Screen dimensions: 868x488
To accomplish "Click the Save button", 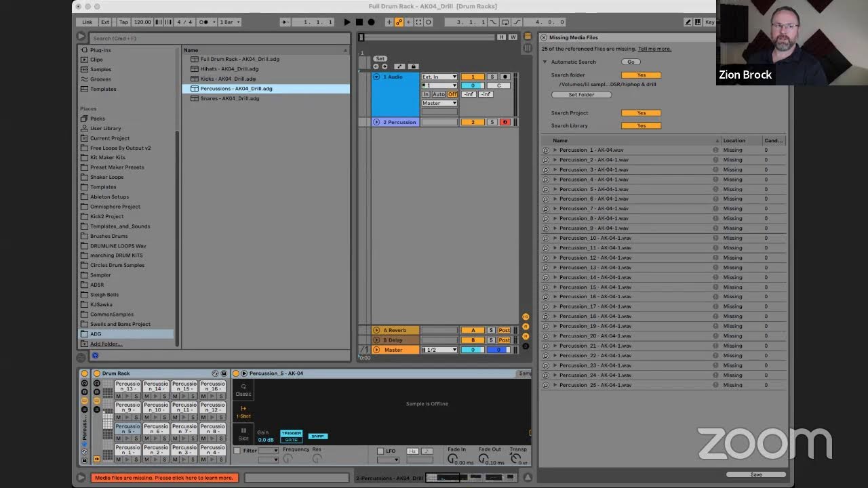I will tap(756, 474).
